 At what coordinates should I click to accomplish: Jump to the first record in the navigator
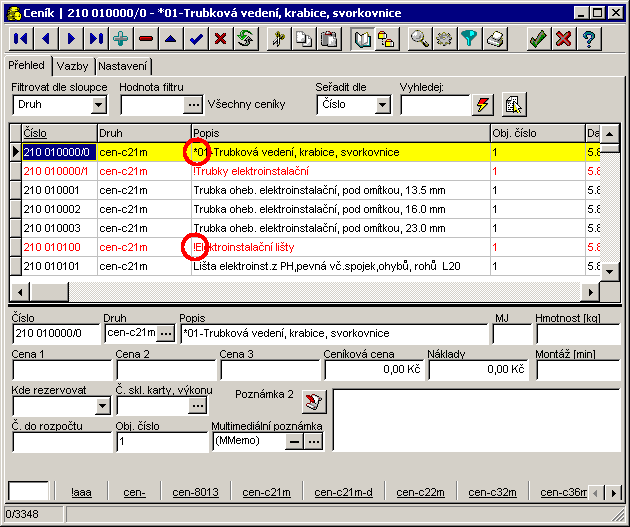point(21,39)
